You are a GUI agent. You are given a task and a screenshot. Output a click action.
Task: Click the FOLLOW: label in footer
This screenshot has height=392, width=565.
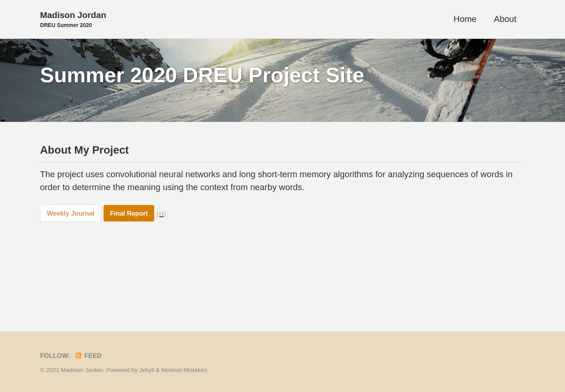55,356
